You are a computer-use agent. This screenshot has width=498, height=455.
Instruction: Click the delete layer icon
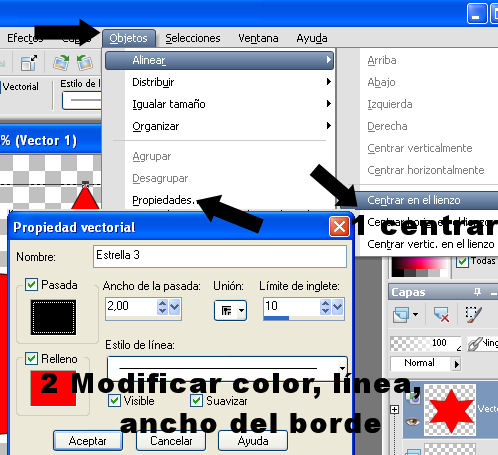(x=441, y=315)
